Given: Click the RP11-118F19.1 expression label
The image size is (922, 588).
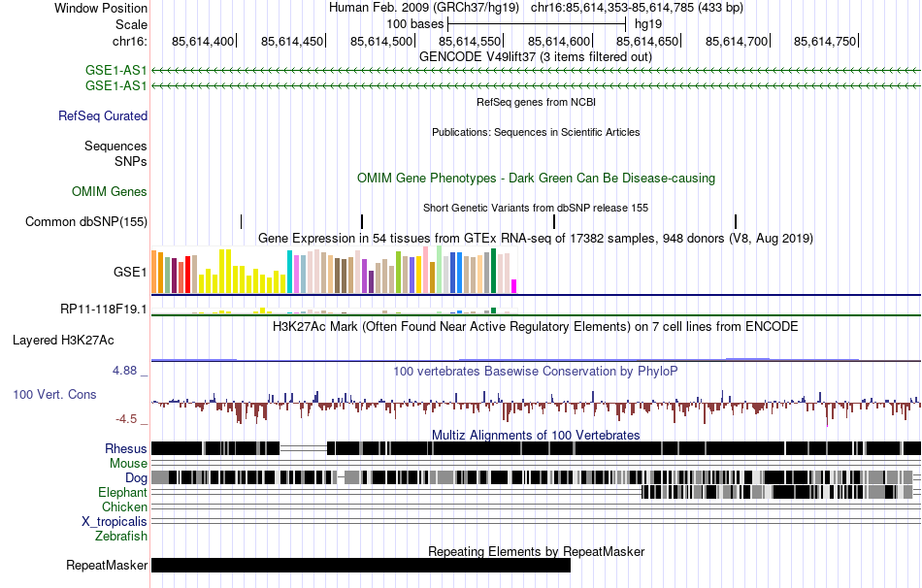Looking at the screenshot, I should point(104,309).
